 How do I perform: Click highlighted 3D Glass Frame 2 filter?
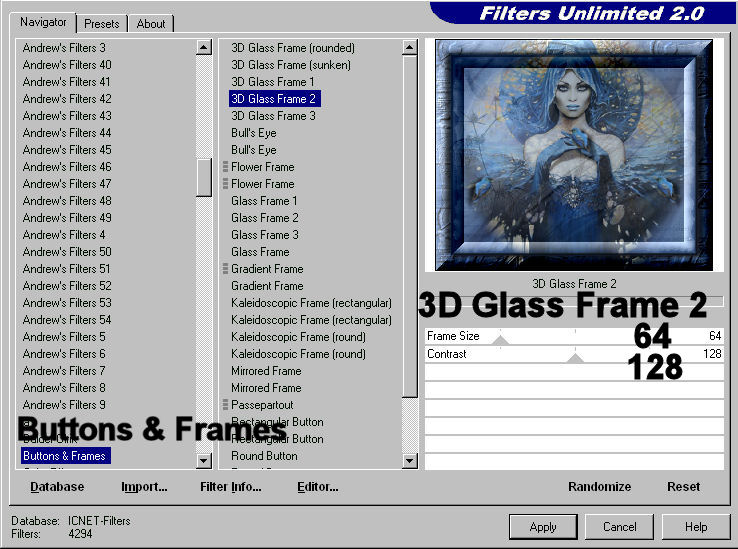(274, 98)
